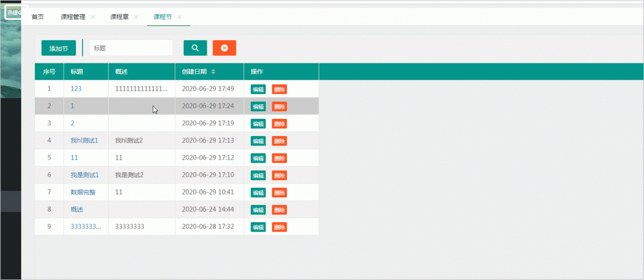644x280 pixels.
Task: Click the 序号 column header
Action: tap(49, 72)
